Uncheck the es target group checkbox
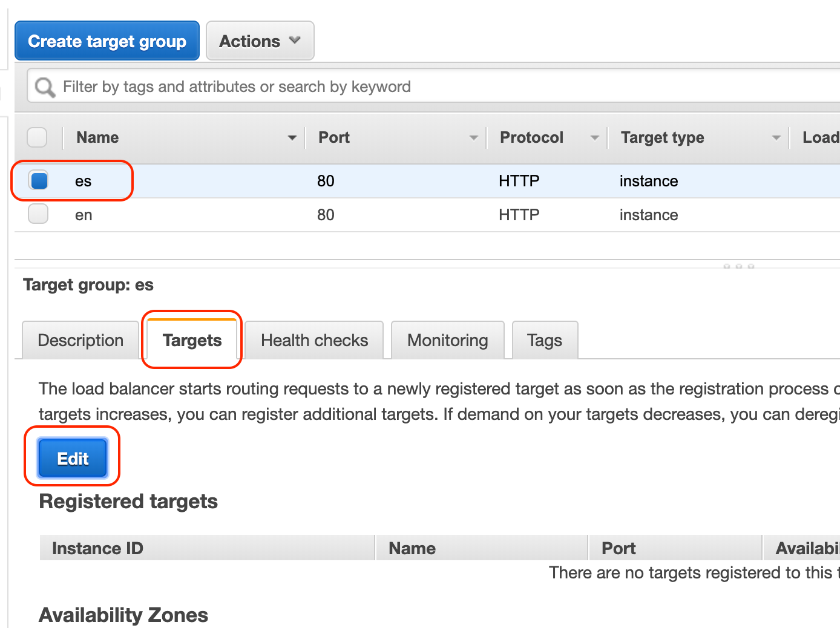 point(39,180)
